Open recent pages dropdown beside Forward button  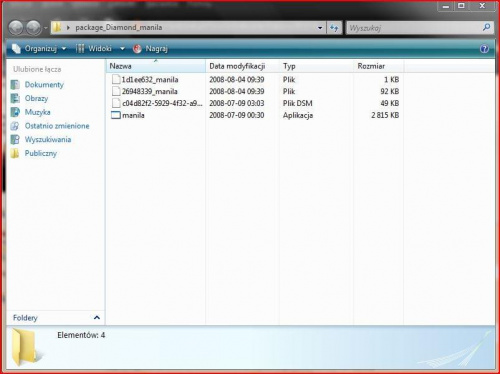[46, 28]
